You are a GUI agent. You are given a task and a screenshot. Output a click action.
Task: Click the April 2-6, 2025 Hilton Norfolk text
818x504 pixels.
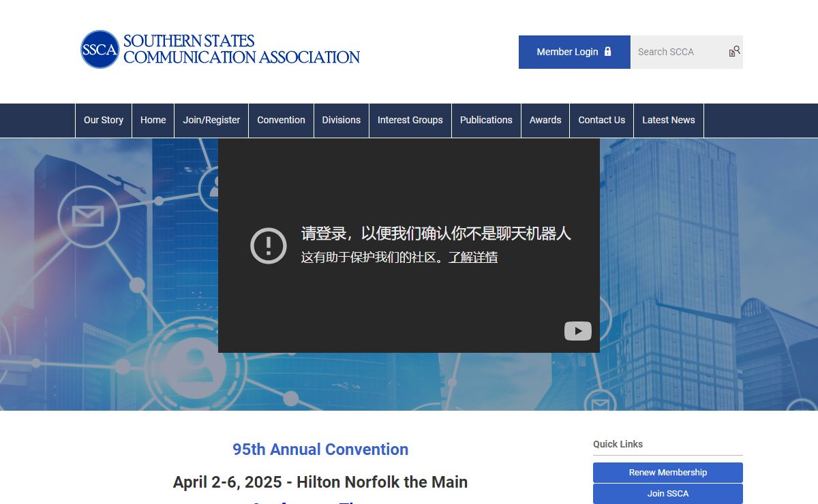point(320,482)
